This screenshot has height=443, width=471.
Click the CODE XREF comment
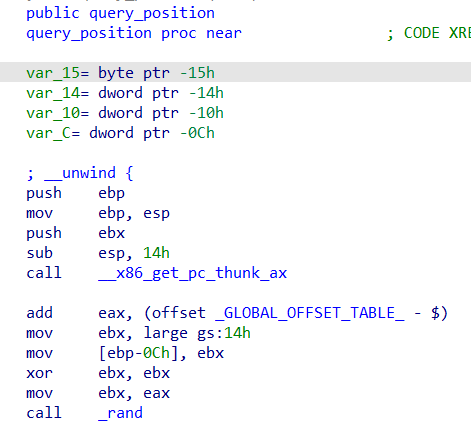pos(437,33)
